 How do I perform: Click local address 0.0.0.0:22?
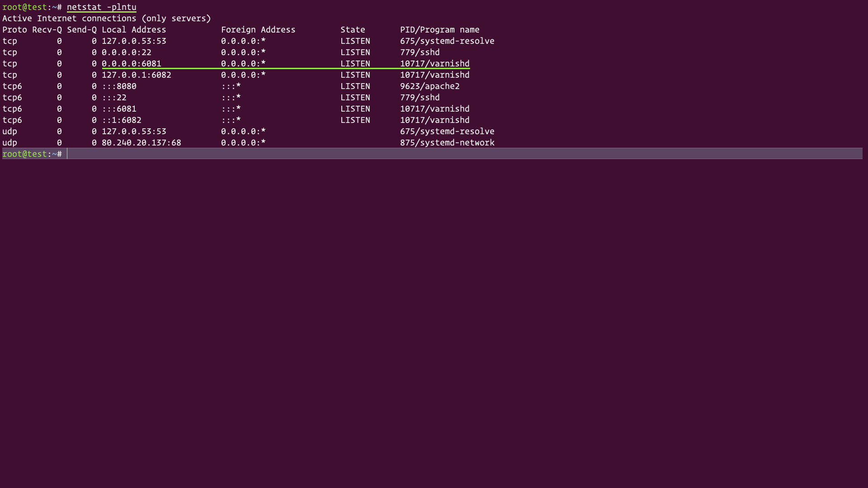[x=127, y=52]
